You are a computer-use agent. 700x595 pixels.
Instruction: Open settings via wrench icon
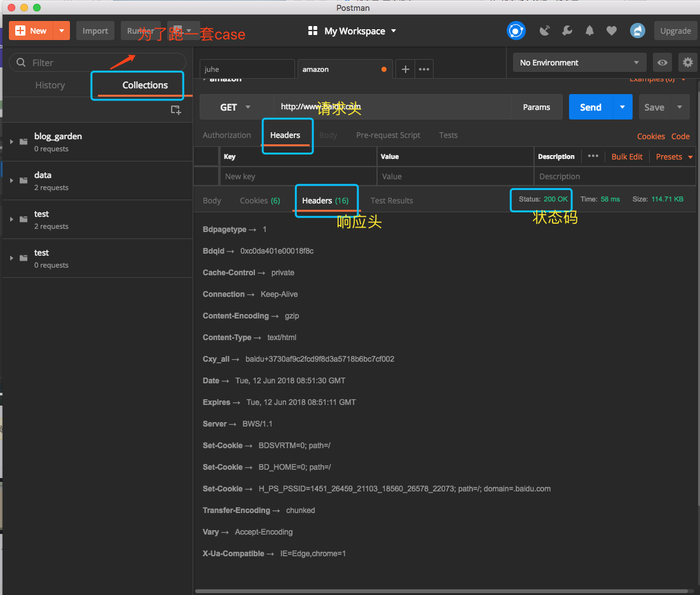[x=567, y=31]
